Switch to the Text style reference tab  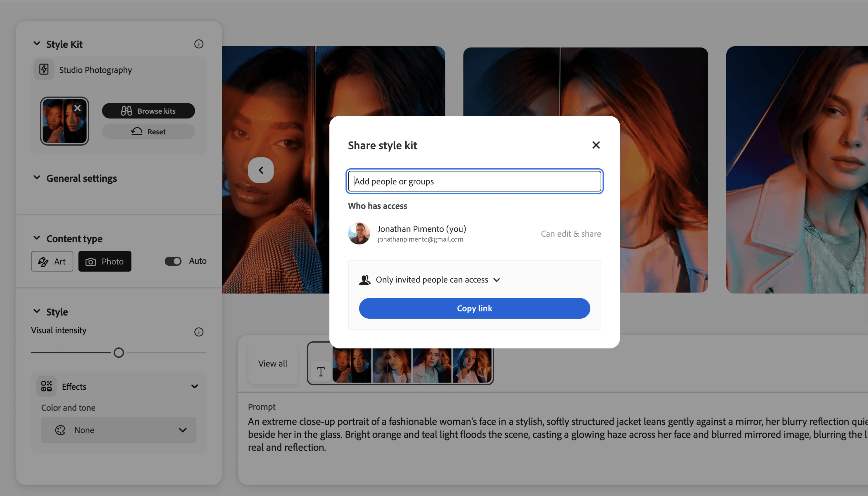320,372
